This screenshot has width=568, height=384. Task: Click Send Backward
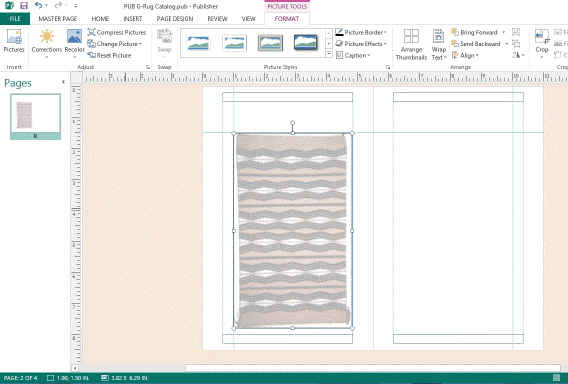pos(476,44)
